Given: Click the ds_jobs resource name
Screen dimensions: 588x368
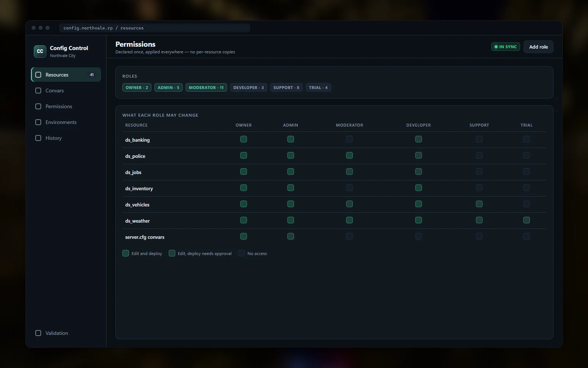Looking at the screenshot, I should coord(133,172).
